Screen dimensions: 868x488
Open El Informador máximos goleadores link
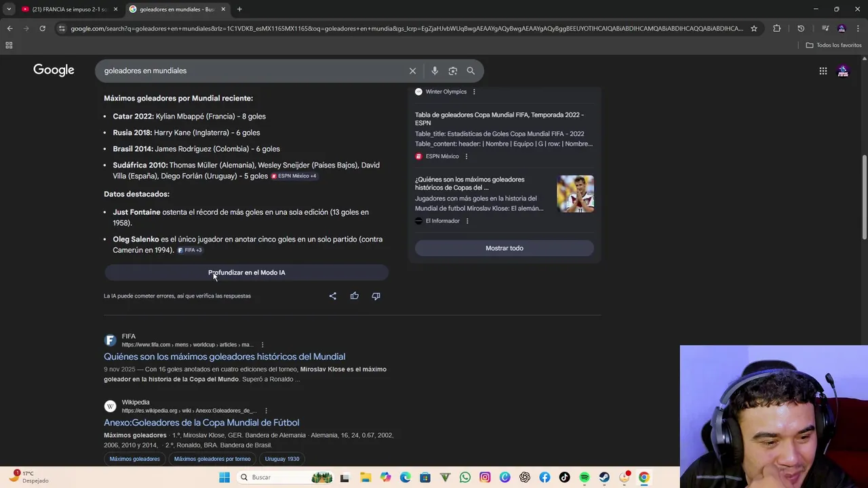(x=469, y=183)
